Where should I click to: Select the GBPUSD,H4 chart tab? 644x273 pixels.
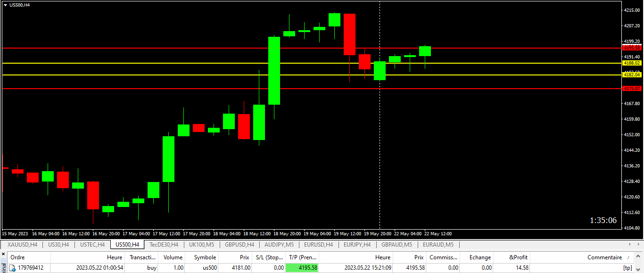[239, 244]
